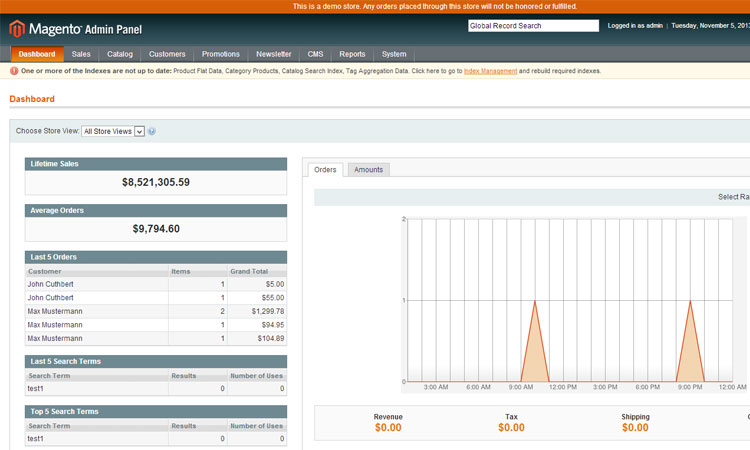Image resolution: width=750 pixels, height=450 pixels.
Task: Click the Last 5 Search Terms header
Action: (156, 362)
